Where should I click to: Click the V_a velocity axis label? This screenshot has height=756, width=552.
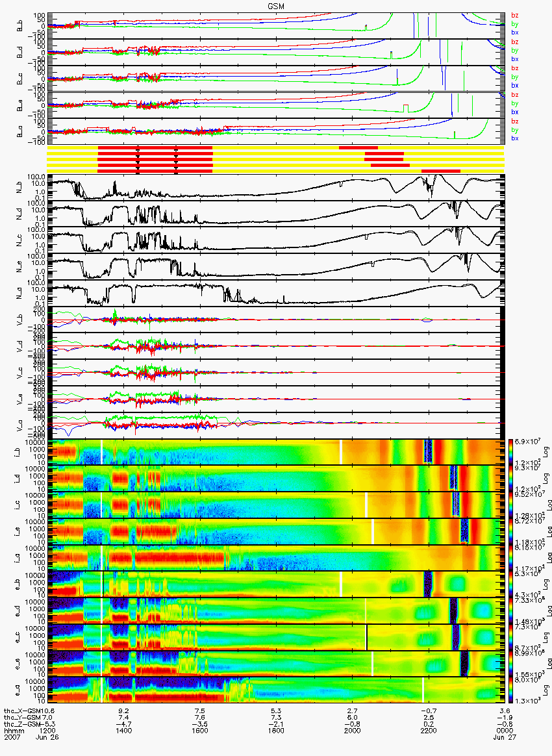(20, 425)
